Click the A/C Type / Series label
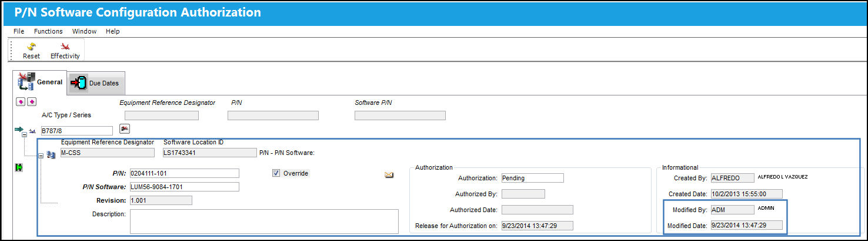Screen dimensions: 868x241 (x=66, y=115)
